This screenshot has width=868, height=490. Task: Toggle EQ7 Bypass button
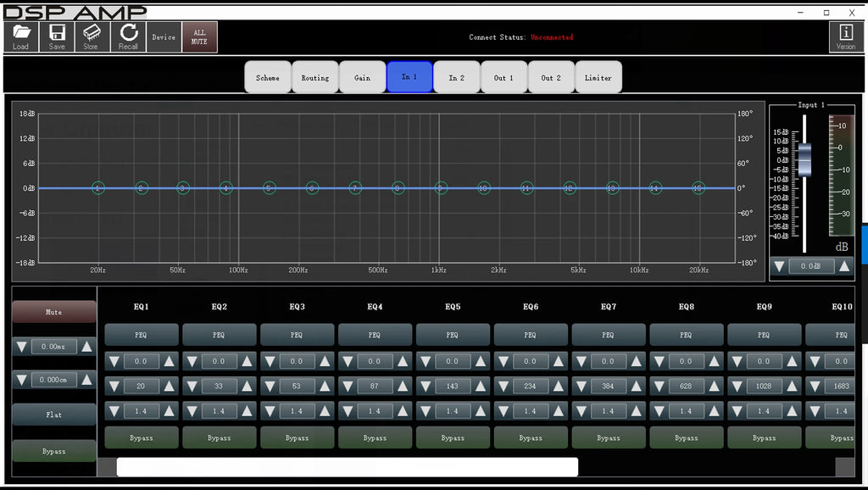(x=609, y=437)
